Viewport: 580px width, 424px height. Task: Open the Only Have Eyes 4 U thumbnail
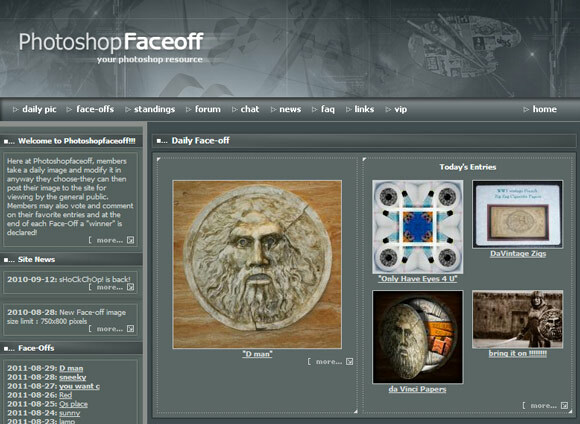point(418,227)
